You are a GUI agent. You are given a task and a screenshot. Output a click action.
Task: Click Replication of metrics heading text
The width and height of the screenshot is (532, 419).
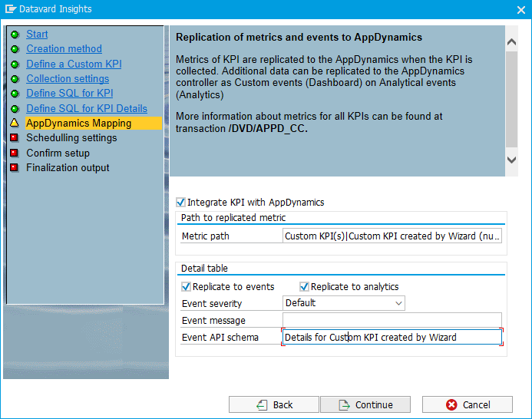[299, 37]
